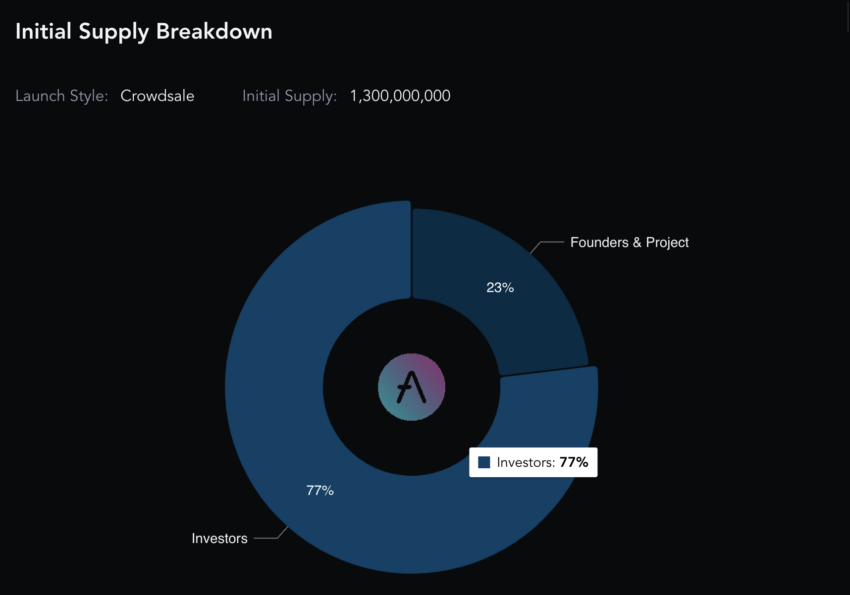Click the Aave logo in donut center
The width and height of the screenshot is (850, 595).
coord(411,387)
